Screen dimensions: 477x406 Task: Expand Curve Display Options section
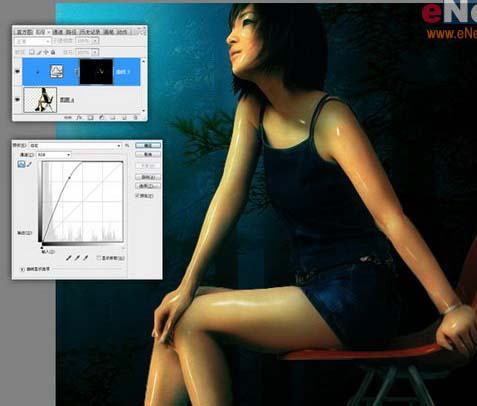(22, 269)
